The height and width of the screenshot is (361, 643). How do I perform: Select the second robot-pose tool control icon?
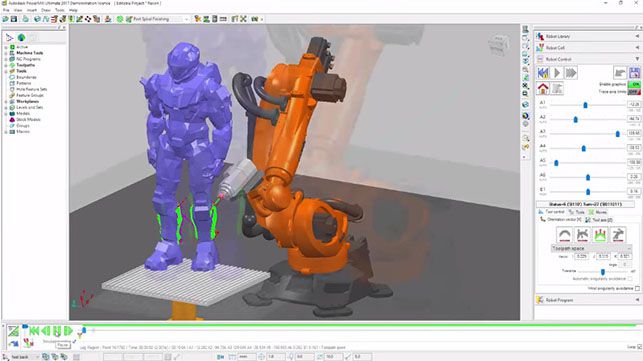point(582,235)
